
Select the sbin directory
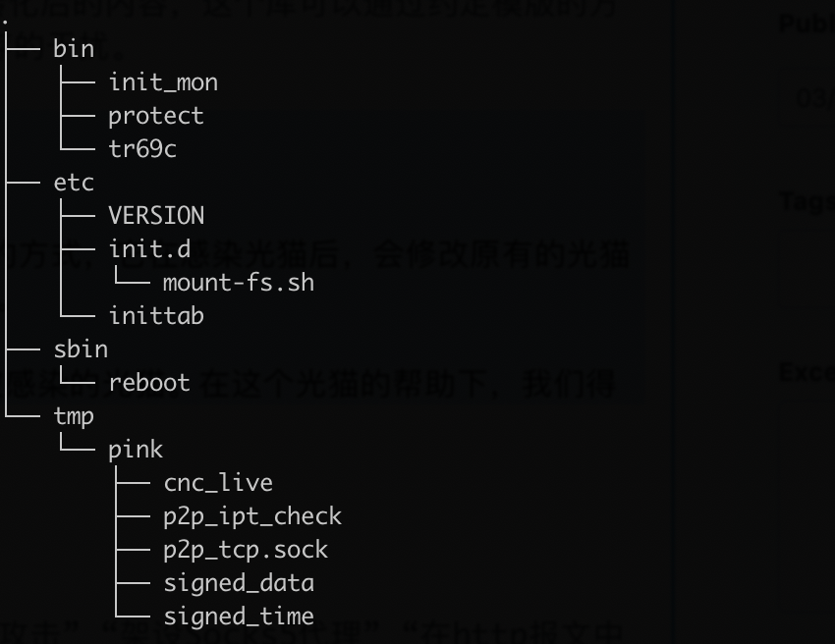pyautogui.click(x=81, y=349)
